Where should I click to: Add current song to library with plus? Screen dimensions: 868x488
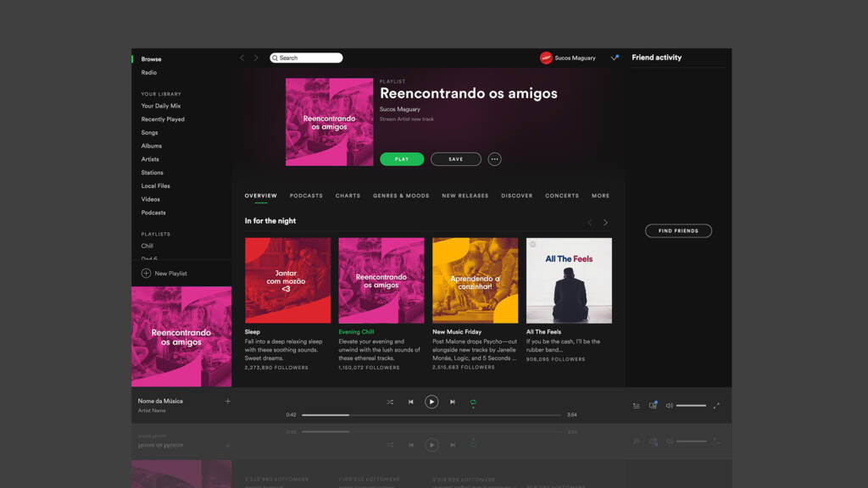point(227,401)
